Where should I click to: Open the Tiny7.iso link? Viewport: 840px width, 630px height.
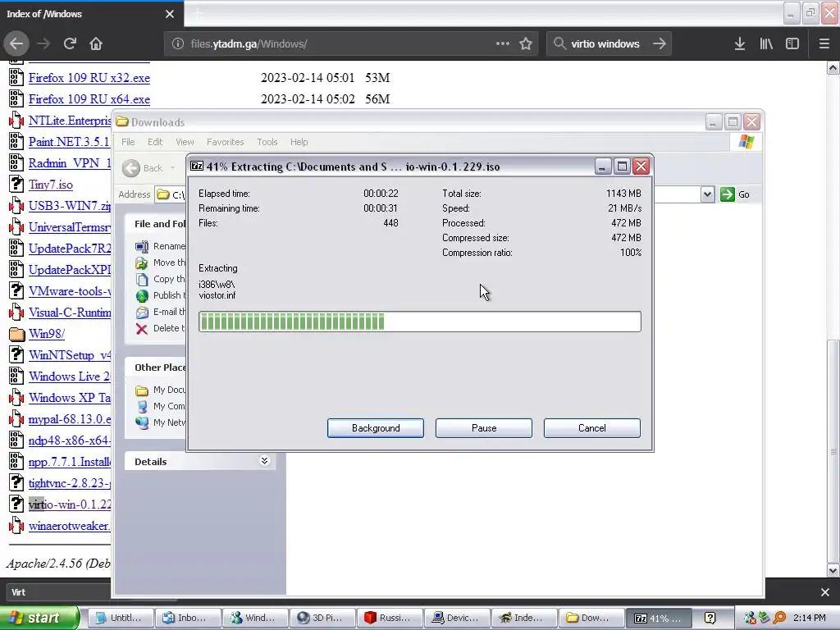tap(50, 185)
